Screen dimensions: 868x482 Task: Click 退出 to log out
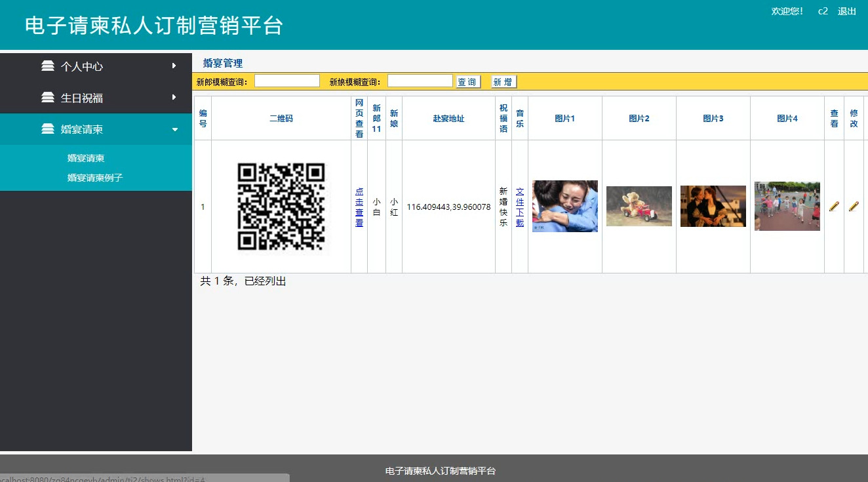coord(847,11)
